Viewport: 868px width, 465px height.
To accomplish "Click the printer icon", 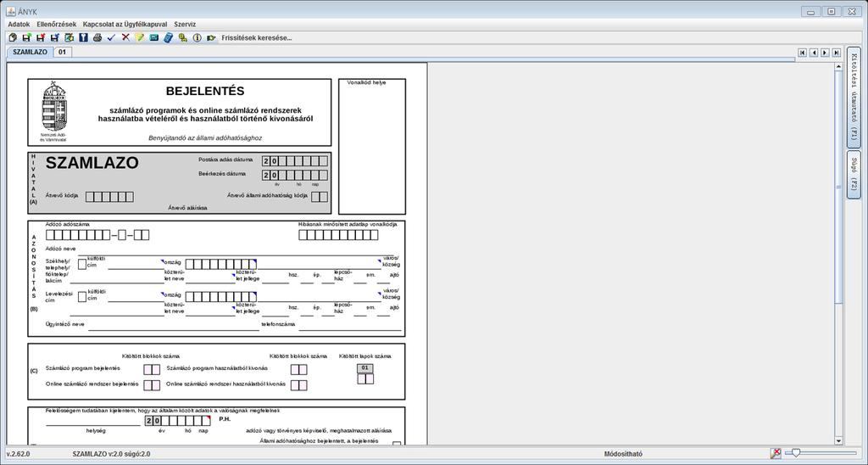I will (97, 37).
